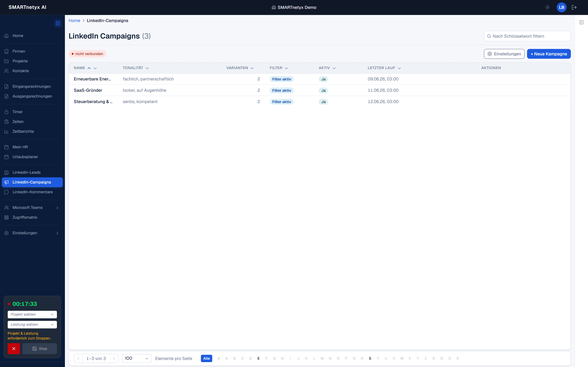The image size is (588, 367).
Task: Select the Alle alphabet filter
Action: tap(207, 358)
